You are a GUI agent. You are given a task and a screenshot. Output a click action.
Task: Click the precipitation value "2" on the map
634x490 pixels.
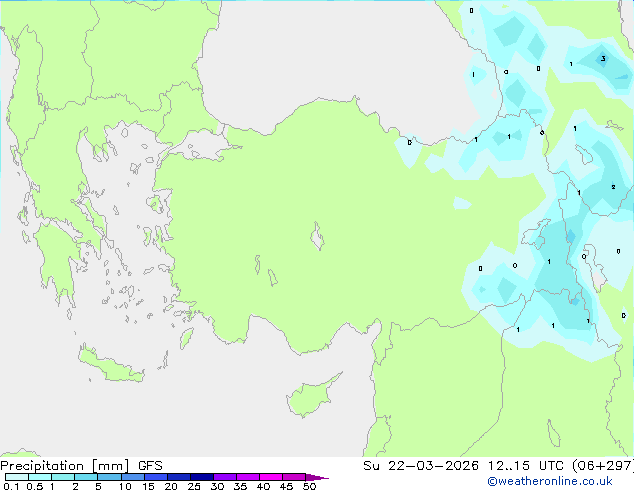(613, 187)
